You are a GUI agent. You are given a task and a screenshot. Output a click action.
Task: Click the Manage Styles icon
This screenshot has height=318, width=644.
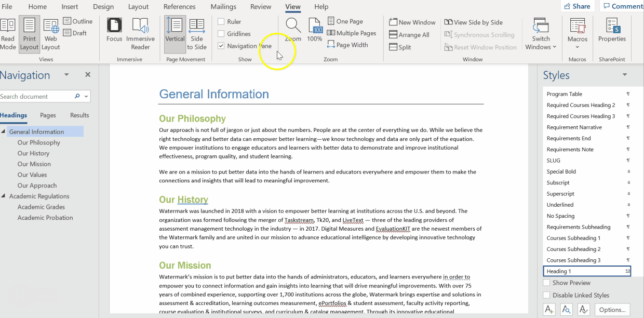584,310
